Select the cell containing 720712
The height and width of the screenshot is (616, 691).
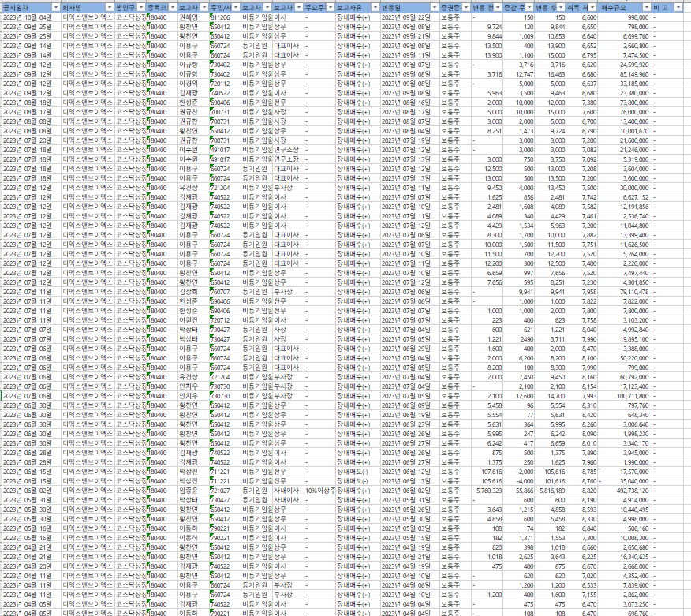click(x=225, y=320)
